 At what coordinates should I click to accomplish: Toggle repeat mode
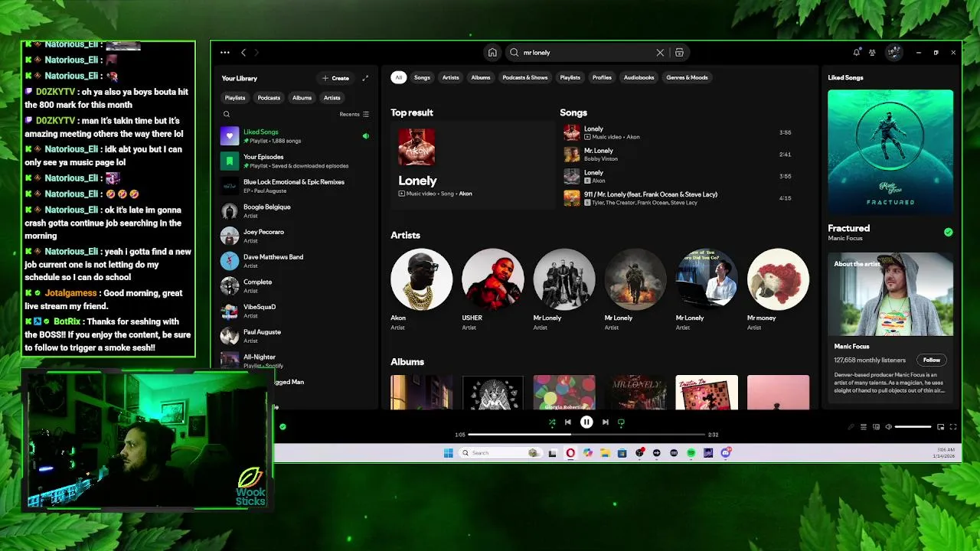click(x=621, y=422)
